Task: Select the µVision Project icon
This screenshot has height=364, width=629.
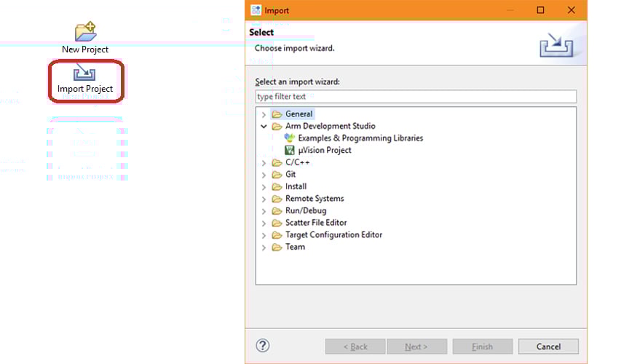Action: (290, 150)
